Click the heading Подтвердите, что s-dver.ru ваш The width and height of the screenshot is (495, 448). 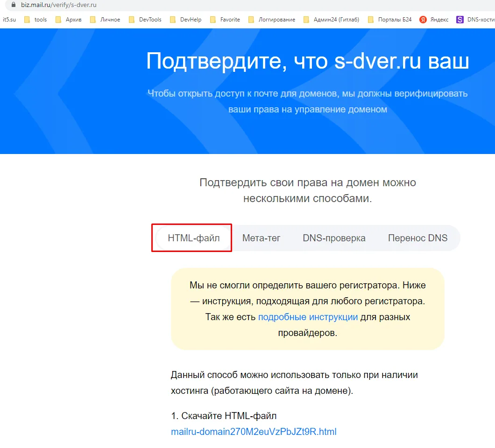coord(307,61)
